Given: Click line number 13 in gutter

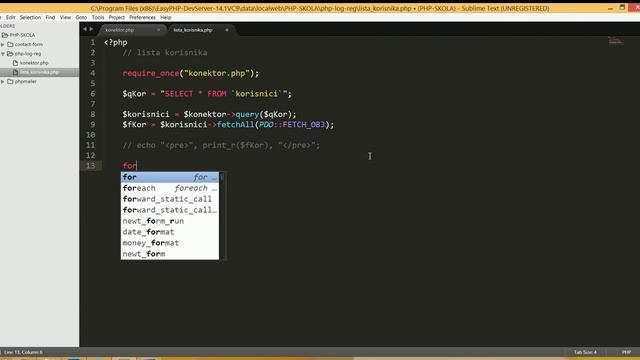Looking at the screenshot, I should click(91, 166).
